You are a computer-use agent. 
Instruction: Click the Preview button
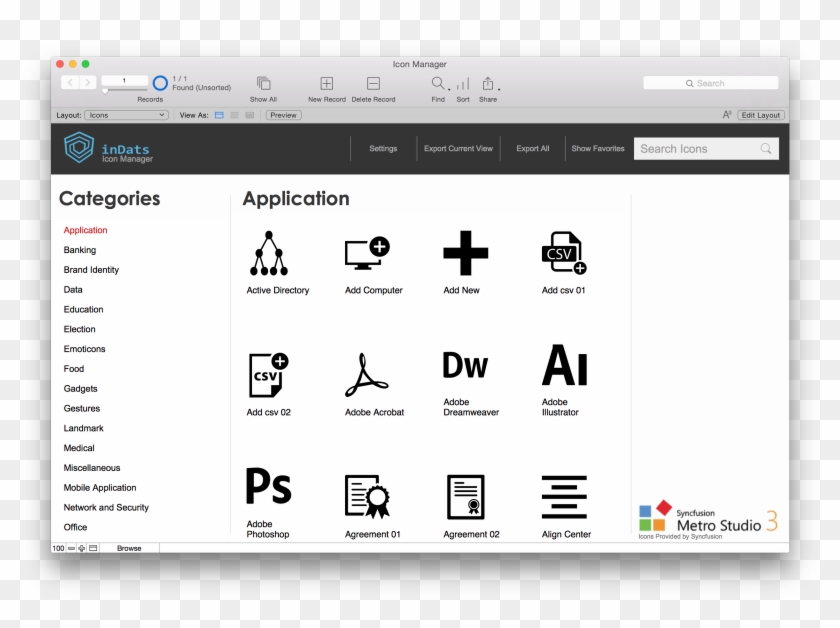click(283, 115)
